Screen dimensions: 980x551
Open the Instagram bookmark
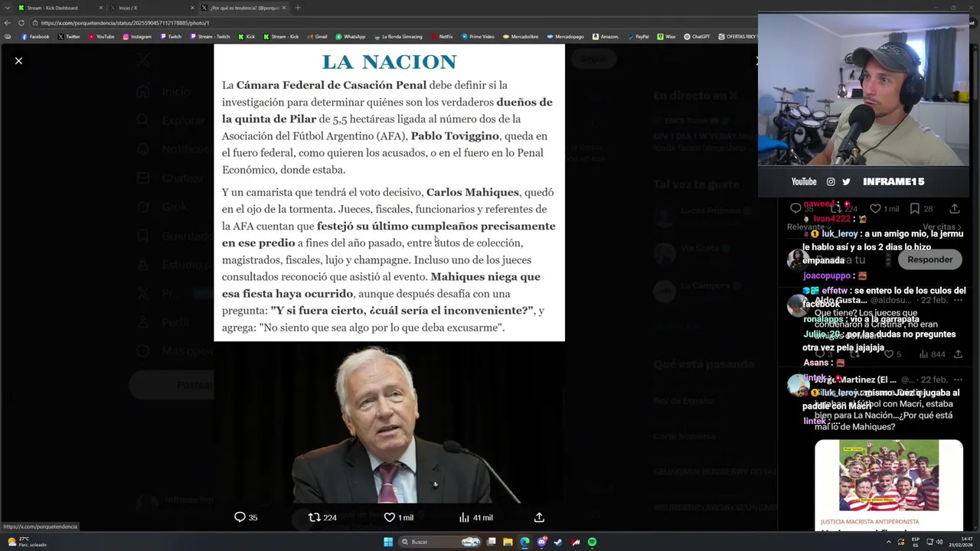point(137,37)
